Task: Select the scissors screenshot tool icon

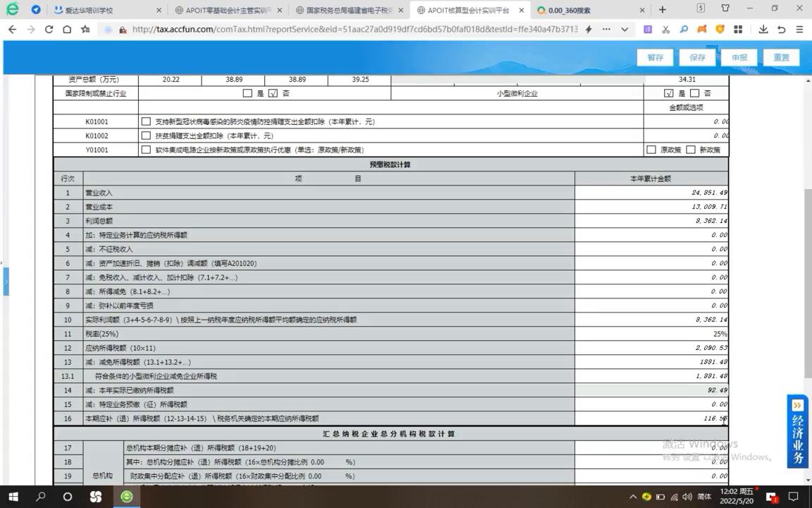Action: 666,29
